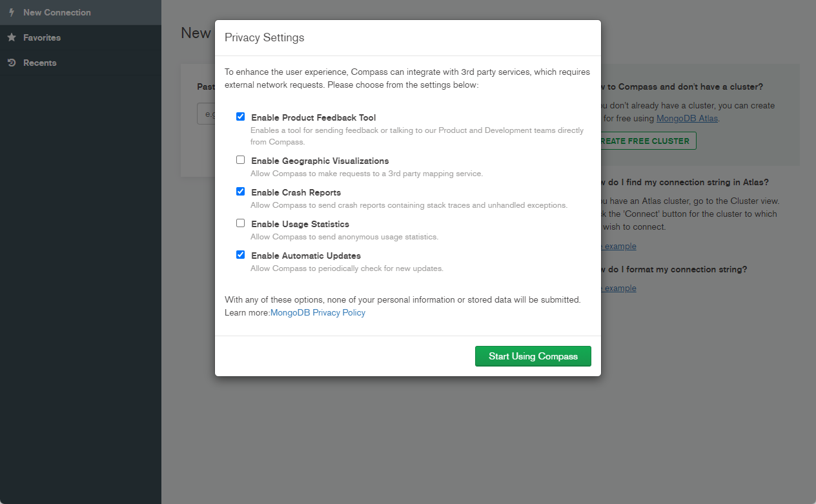The width and height of the screenshot is (816, 504).
Task: Select New Connection in sidebar
Action: tap(81, 12)
